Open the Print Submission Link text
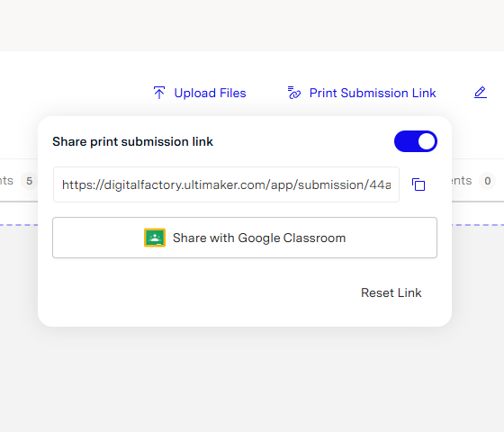This screenshot has height=432, width=504. (x=373, y=94)
